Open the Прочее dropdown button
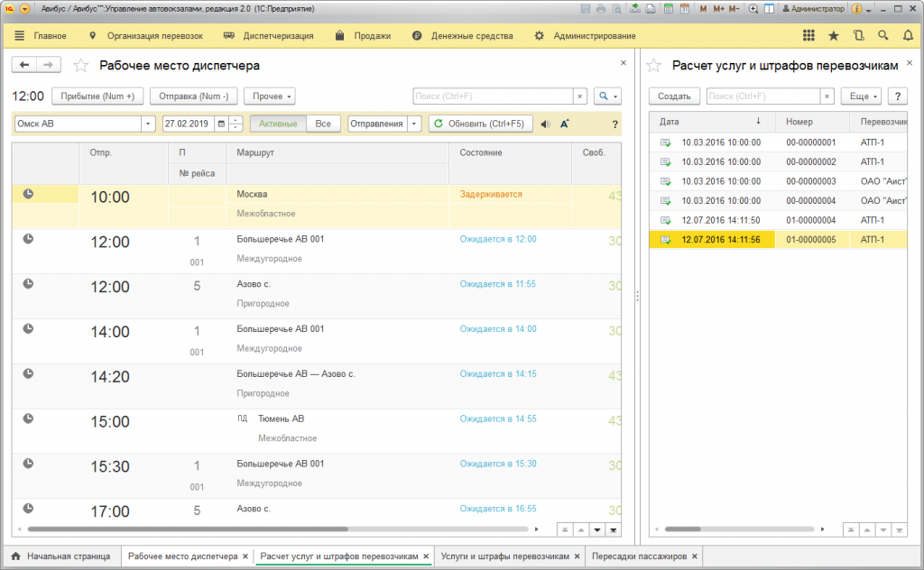Screen dimensions: 924x570 pos(271,97)
